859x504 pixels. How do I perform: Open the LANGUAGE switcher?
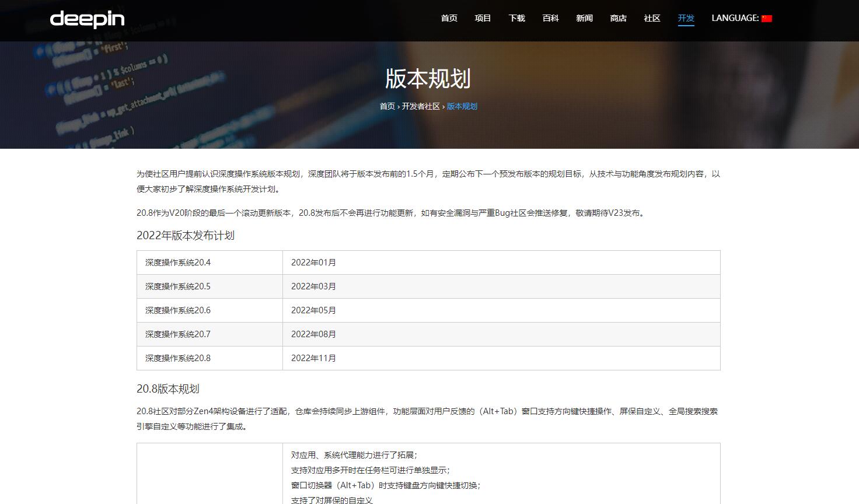[x=735, y=18]
